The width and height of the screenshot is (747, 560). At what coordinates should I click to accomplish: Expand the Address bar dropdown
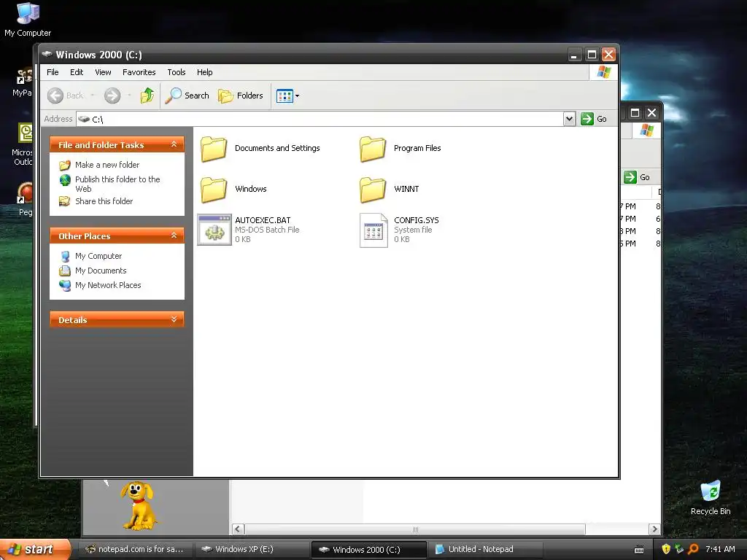click(569, 119)
